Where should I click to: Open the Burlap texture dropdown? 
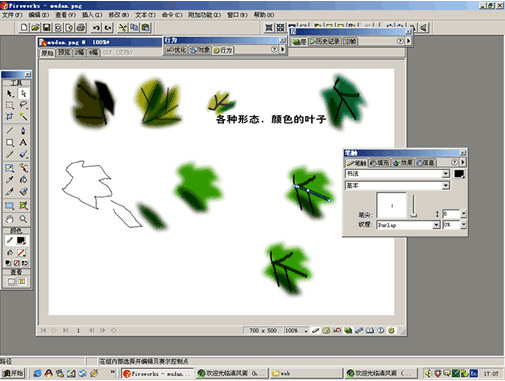[x=436, y=225]
